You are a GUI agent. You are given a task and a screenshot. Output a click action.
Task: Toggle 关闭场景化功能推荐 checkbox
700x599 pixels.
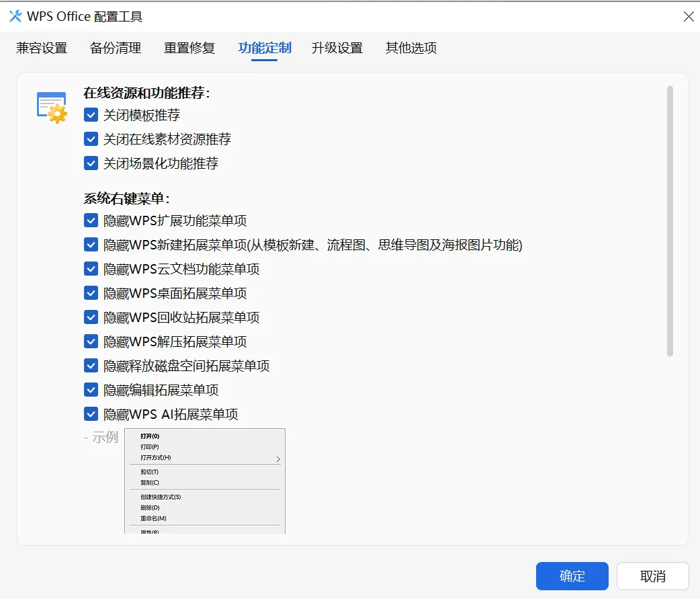(91, 163)
